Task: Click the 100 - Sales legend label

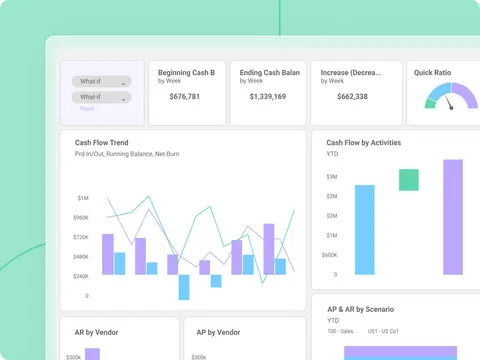Action: (340, 331)
